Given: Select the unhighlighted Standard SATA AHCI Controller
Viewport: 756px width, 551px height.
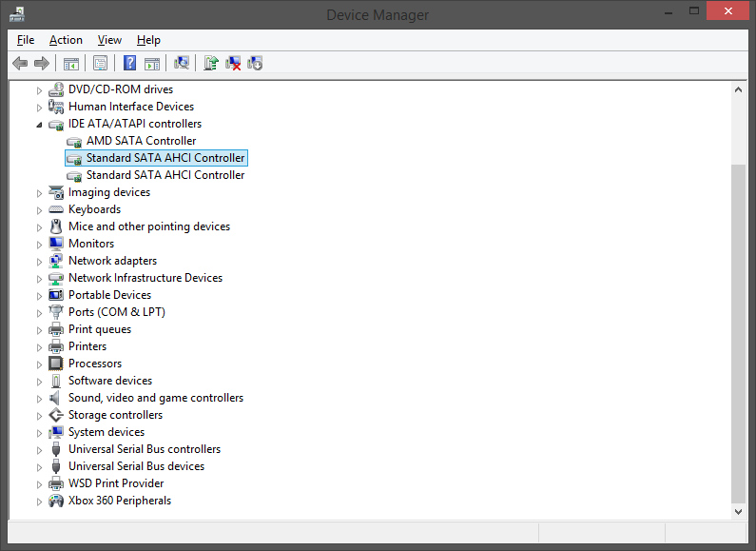Looking at the screenshot, I should pyautogui.click(x=165, y=175).
